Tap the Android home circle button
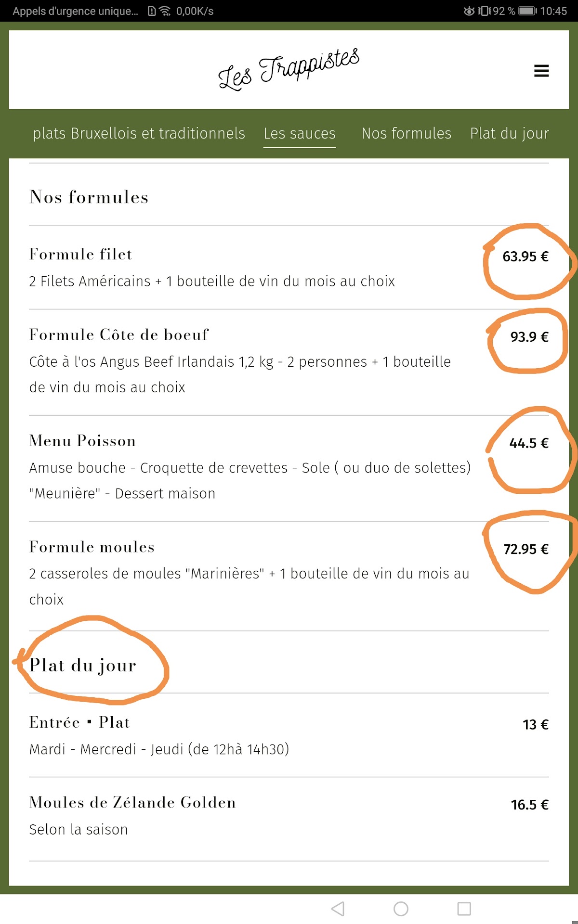The width and height of the screenshot is (578, 924). coord(401,909)
